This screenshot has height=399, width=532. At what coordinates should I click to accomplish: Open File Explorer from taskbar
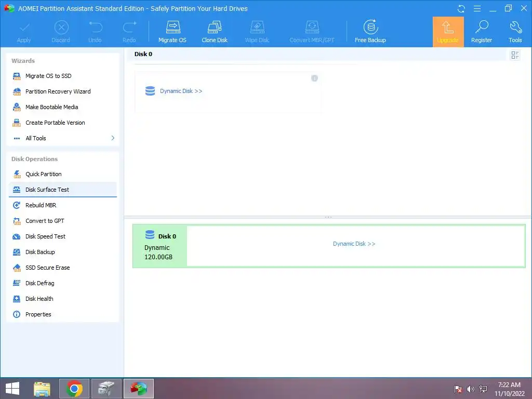point(42,389)
